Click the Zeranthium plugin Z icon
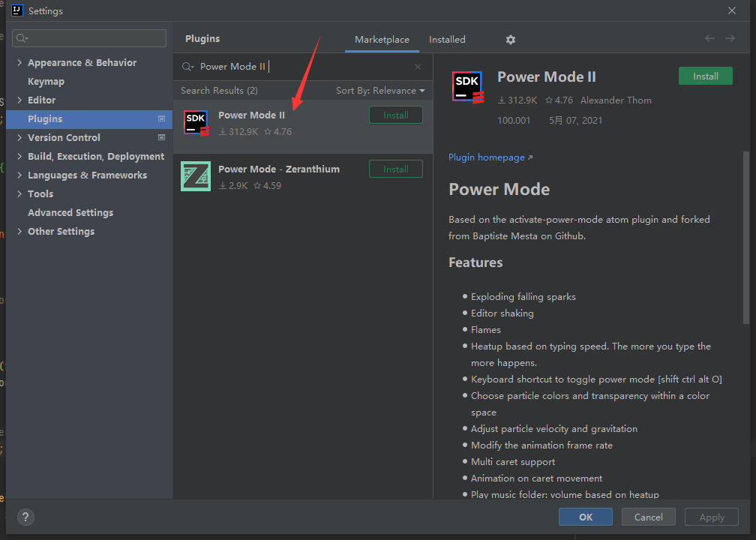This screenshot has width=756, height=540. 196,176
